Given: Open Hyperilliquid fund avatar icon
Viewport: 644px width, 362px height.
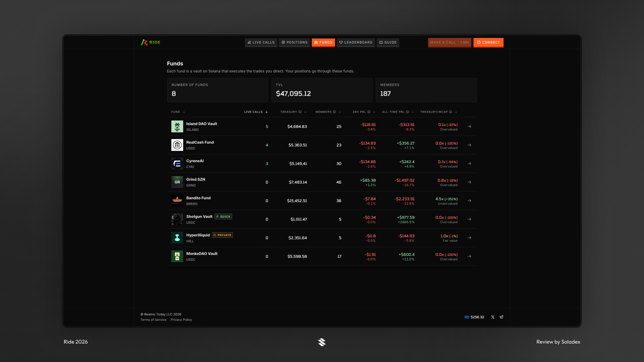Looking at the screenshot, I should 177,238.
